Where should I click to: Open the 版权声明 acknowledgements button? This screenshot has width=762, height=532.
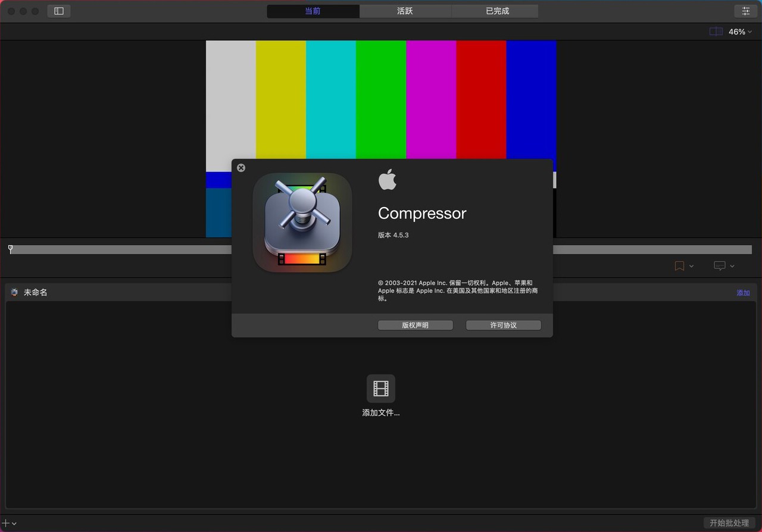[416, 325]
